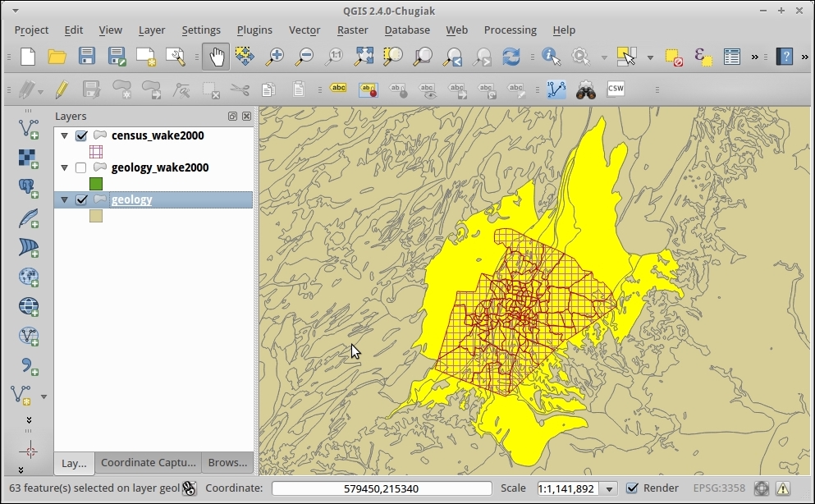Viewport: 815px width, 504px height.
Task: Click the Add PostGIS Layer elephant icon
Action: (x=29, y=188)
